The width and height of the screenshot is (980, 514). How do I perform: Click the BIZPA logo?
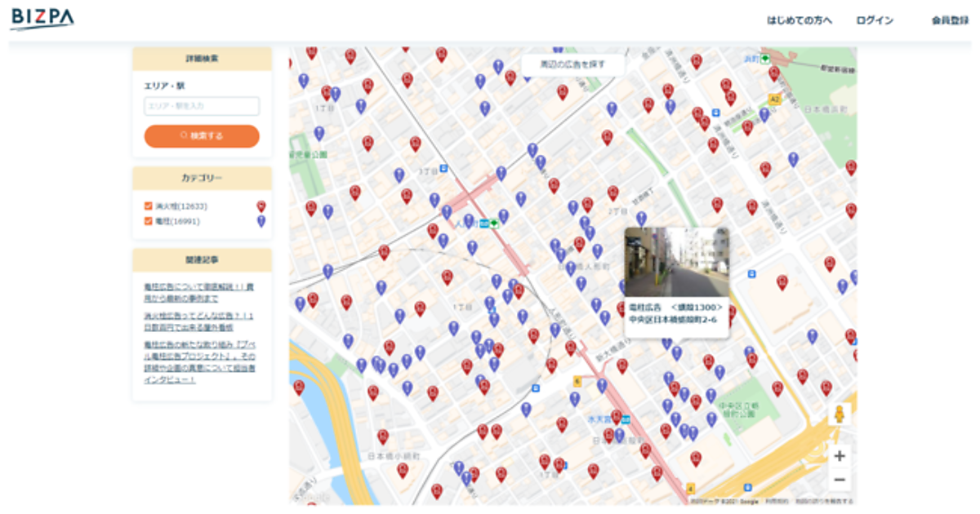(x=42, y=18)
